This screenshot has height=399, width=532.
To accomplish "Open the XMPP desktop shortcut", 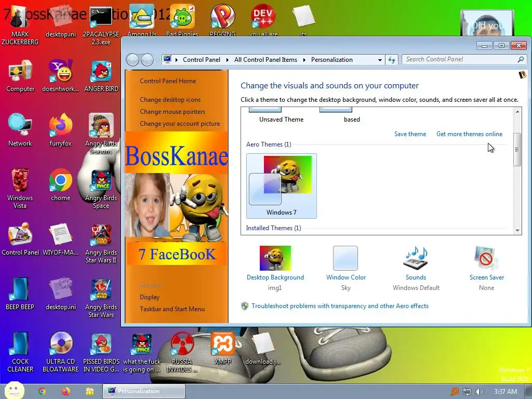I will pos(223,349).
